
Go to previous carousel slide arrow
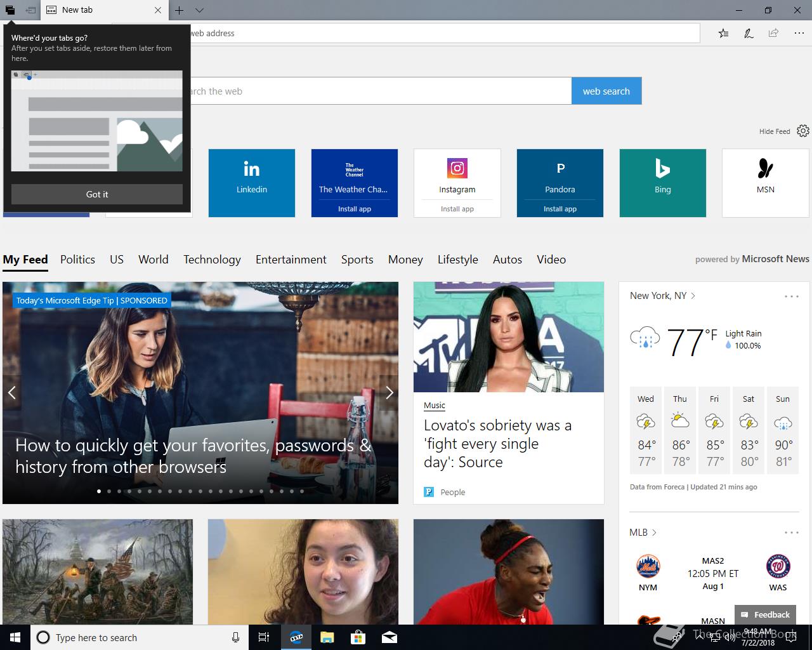tap(11, 393)
